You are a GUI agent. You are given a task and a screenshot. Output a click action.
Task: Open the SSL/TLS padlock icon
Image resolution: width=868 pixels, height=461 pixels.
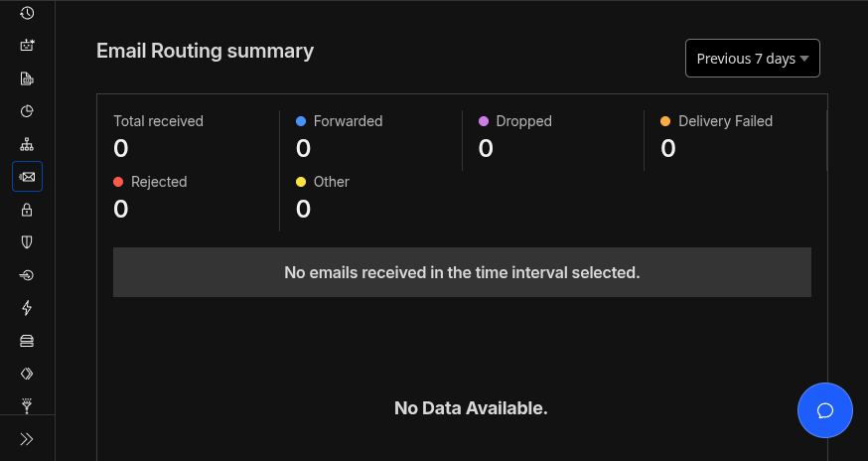[27, 210]
